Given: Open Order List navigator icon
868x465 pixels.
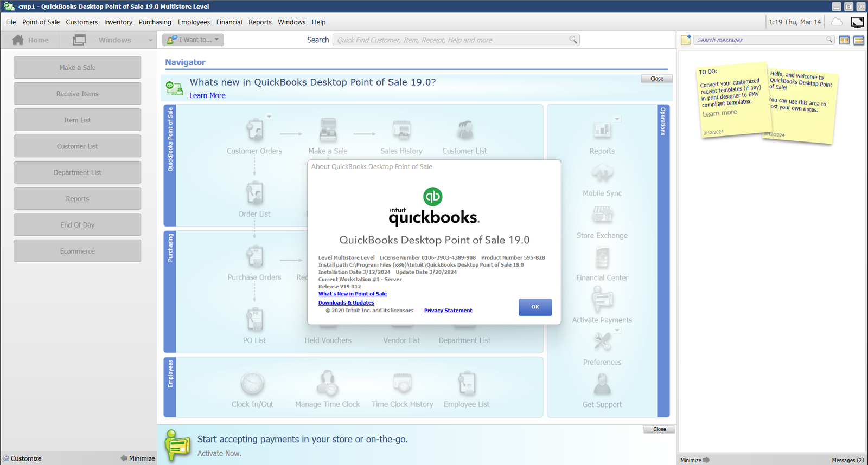Looking at the screenshot, I should tap(254, 193).
